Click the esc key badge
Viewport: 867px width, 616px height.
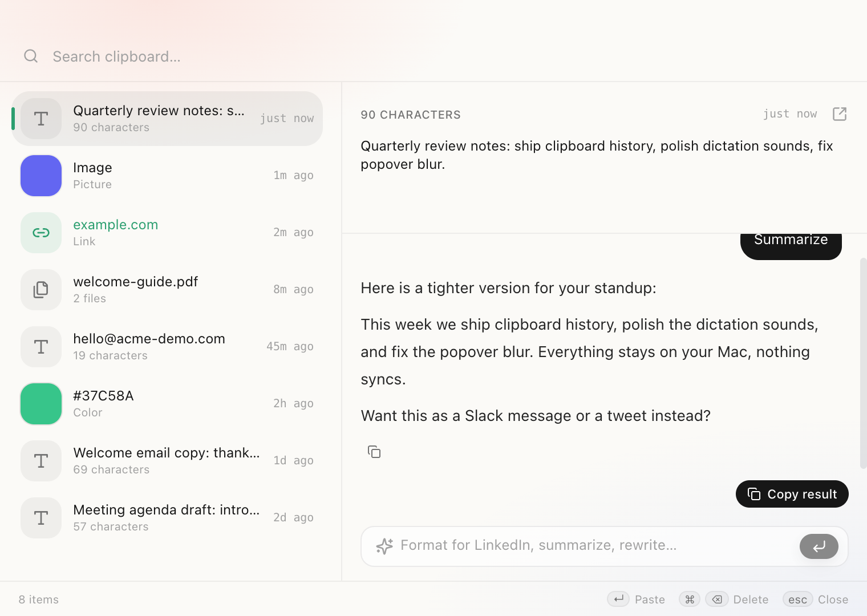pyautogui.click(x=798, y=599)
